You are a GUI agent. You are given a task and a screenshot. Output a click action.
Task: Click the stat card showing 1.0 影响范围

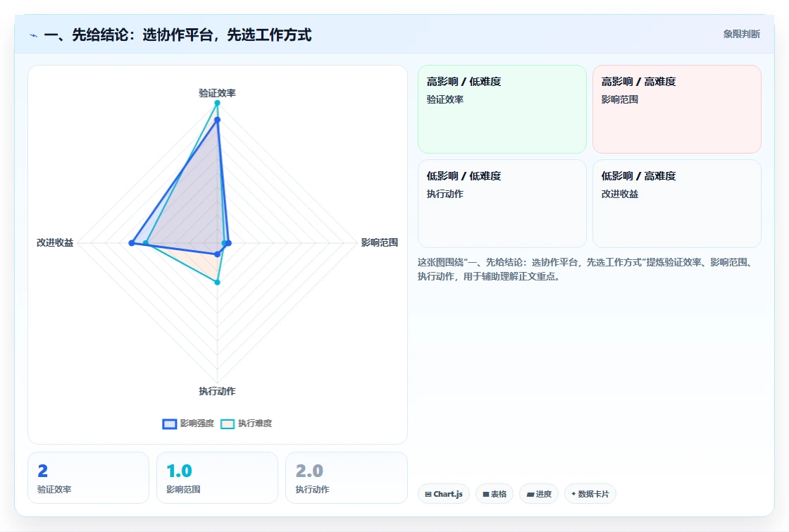click(218, 478)
